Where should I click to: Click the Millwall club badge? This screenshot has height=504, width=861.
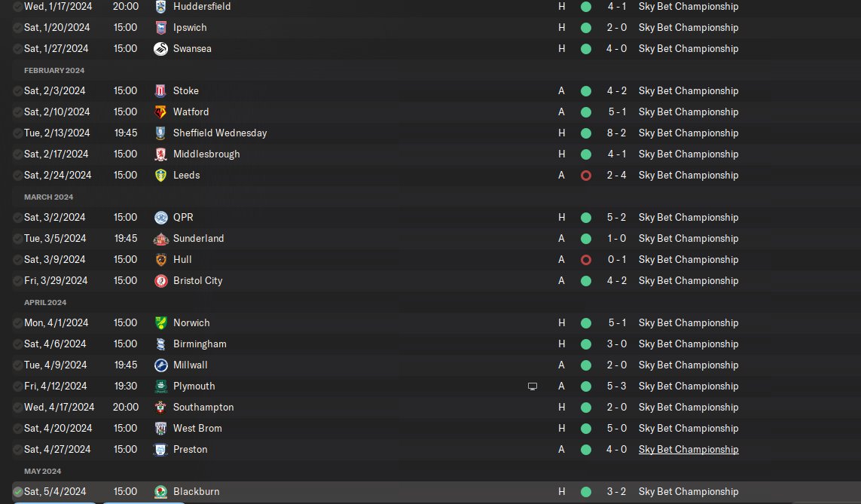pos(160,365)
